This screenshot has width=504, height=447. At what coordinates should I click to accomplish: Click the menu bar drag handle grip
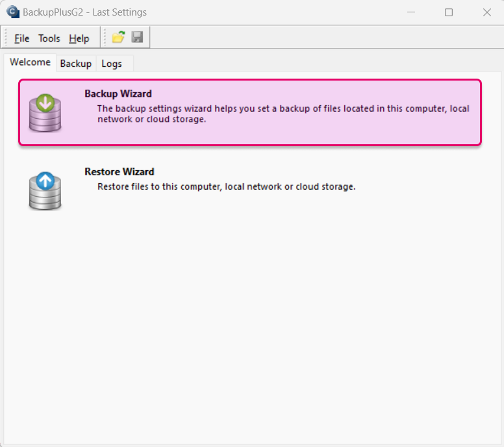coord(6,38)
